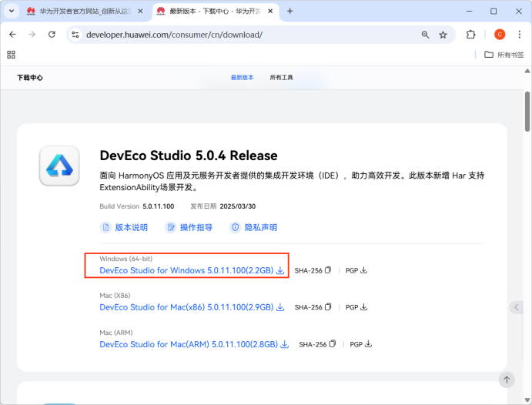Click the 下载中心 page title
Viewport: 532px width, 405px height.
tap(30, 78)
